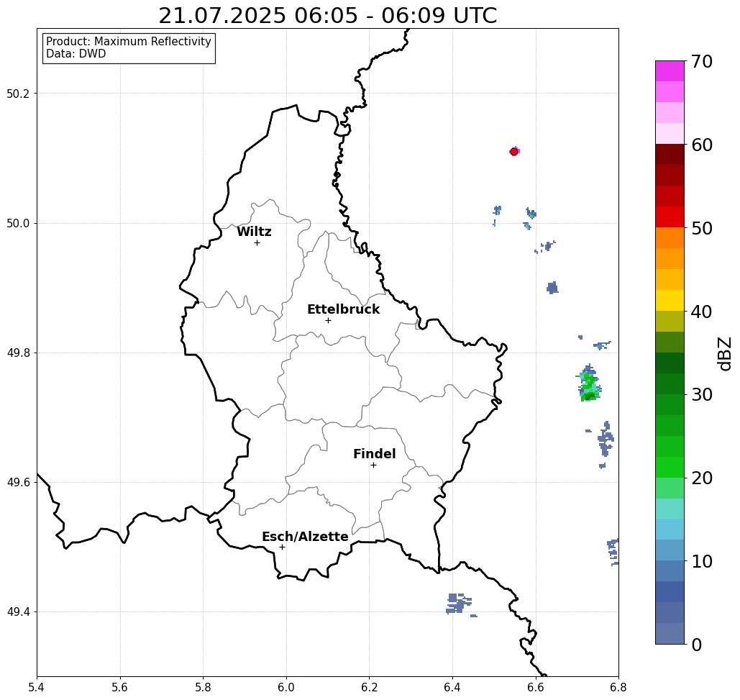Click the 70 tick label on colorbar
The width and height of the screenshot is (740, 700).
(x=701, y=61)
